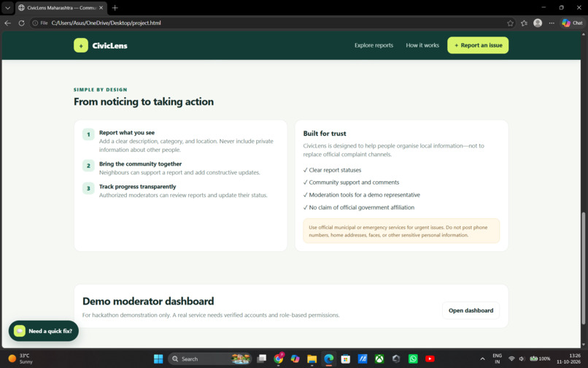This screenshot has height=368, width=588.
Task: Open File Explorer from the taskbar
Action: (x=312, y=359)
